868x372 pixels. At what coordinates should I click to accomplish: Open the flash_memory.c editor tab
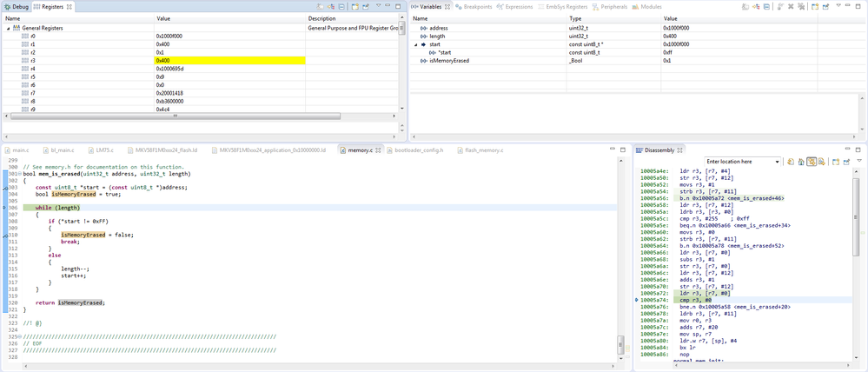479,150
